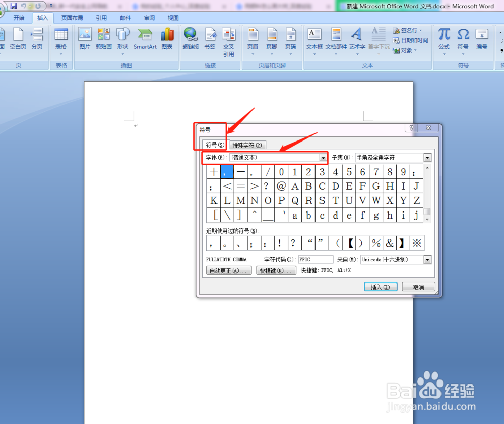Image resolution: width=504 pixels, height=424 pixels.
Task: Undo using quick access toolbar arrow
Action: click(x=23, y=6)
